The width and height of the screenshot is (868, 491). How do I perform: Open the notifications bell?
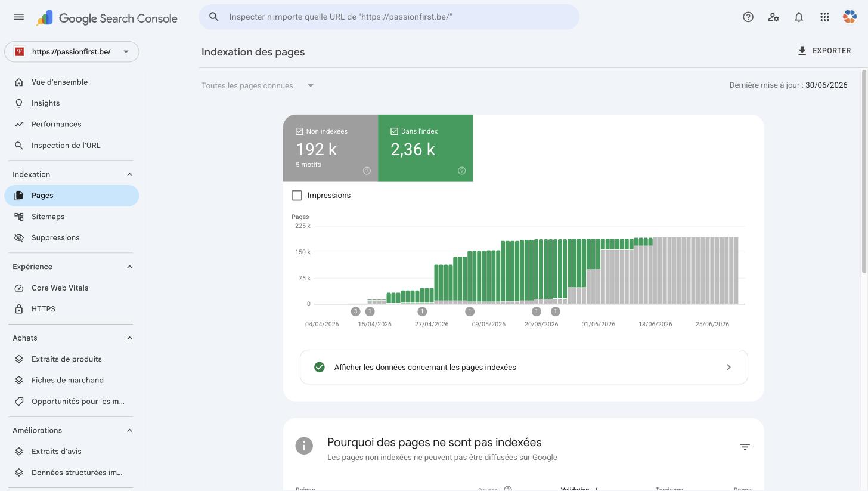[x=799, y=17]
